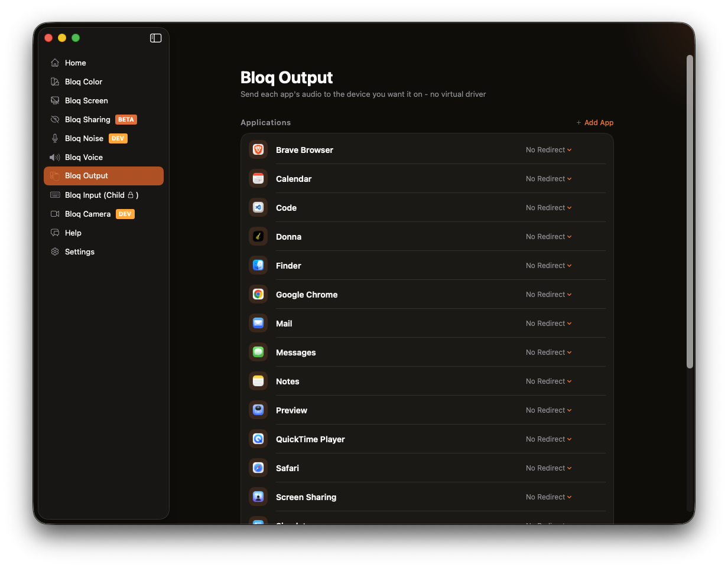The width and height of the screenshot is (728, 568).
Task: Open QuickTime Player's No Redirect dropdown
Action: point(549,439)
